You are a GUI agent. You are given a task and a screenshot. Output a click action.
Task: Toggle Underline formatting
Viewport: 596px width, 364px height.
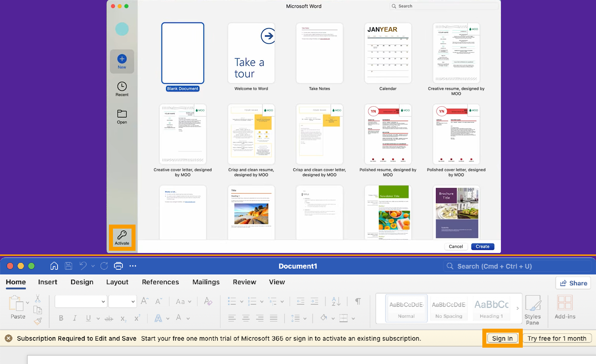88,318
